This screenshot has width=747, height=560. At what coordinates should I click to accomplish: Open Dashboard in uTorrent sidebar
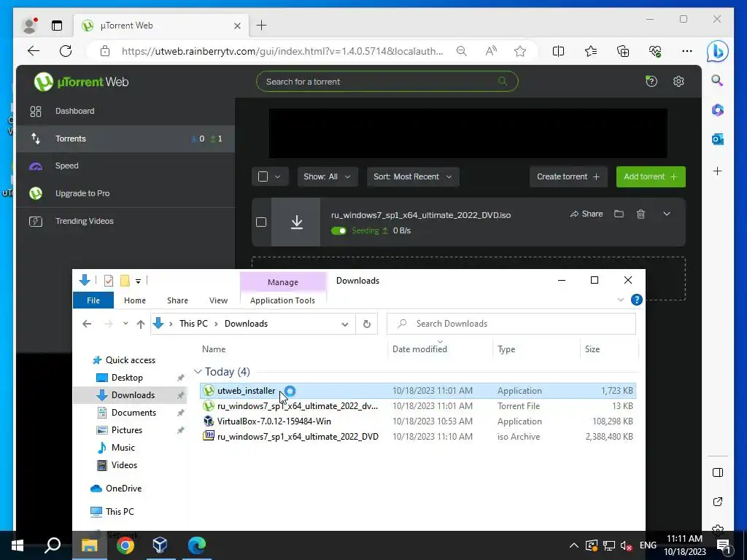(75, 111)
